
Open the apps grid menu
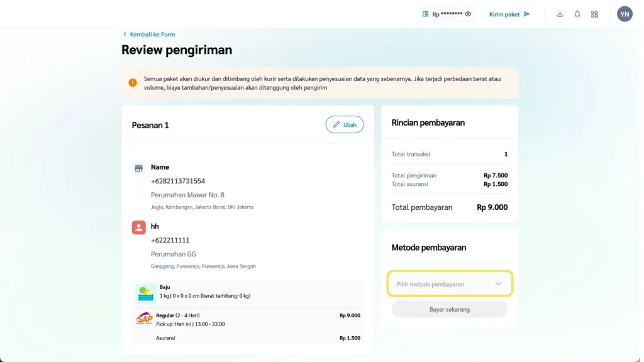tap(594, 14)
